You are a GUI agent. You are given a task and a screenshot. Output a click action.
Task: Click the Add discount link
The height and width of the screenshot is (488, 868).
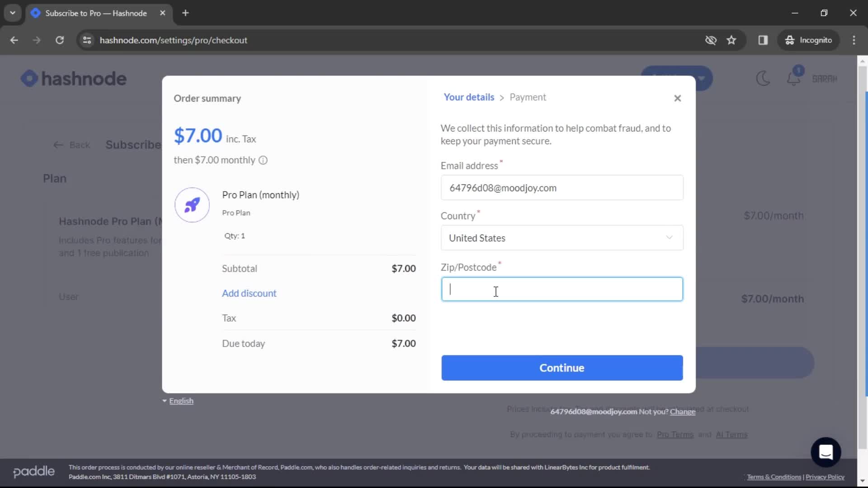pyautogui.click(x=250, y=293)
